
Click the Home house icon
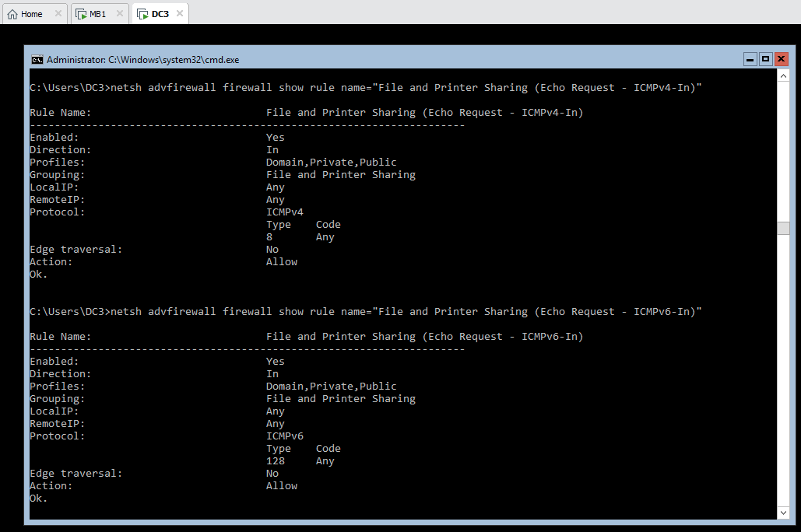(x=12, y=14)
